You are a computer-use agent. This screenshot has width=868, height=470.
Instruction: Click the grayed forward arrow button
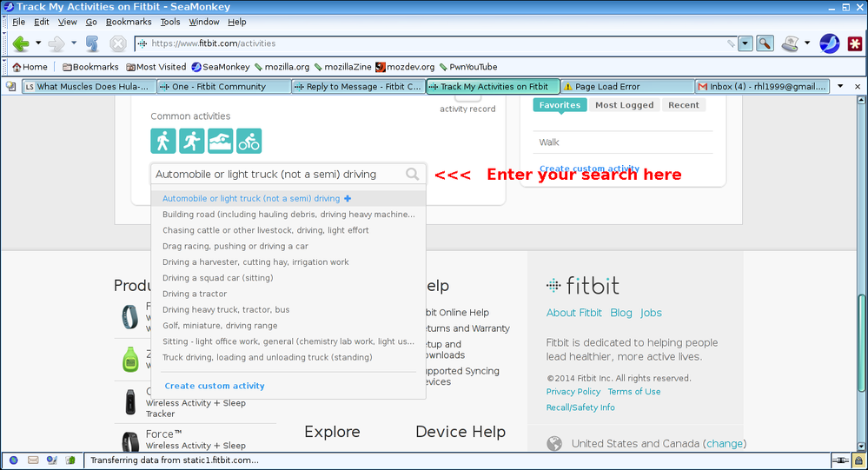[x=56, y=43]
